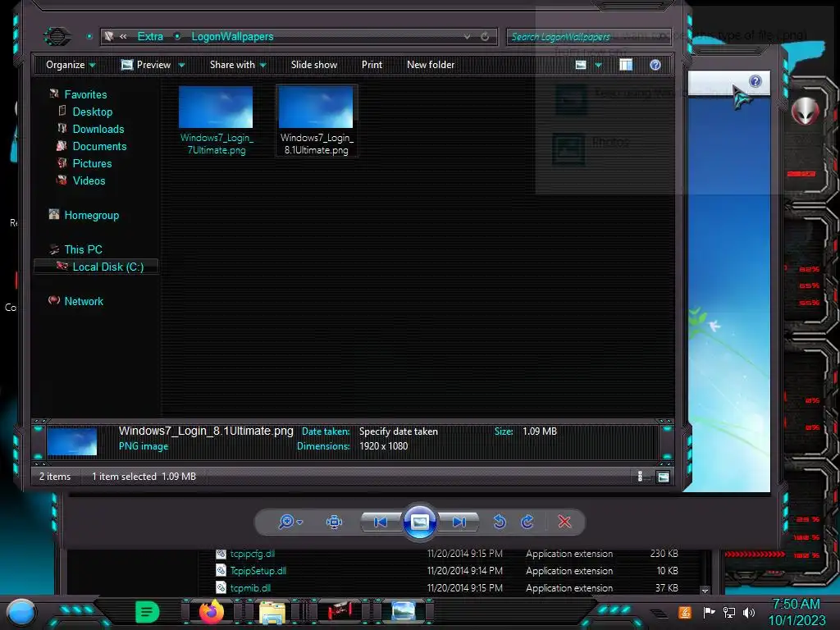The image size is (840, 630).
Task: Expand address bar history dropdown
Action: 467,36
